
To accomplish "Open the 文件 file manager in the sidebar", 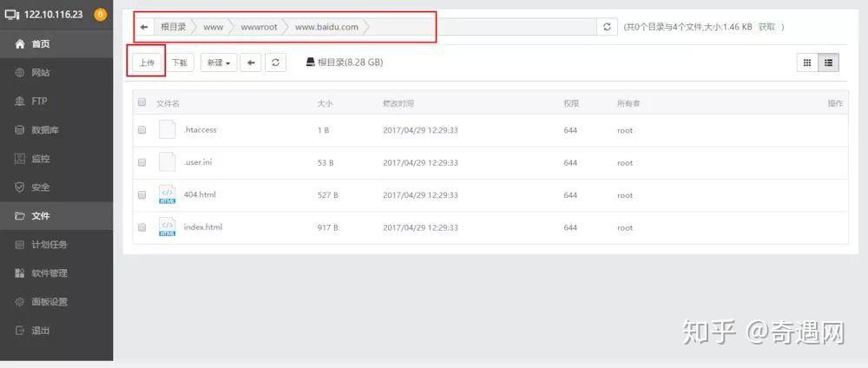I will [56, 216].
